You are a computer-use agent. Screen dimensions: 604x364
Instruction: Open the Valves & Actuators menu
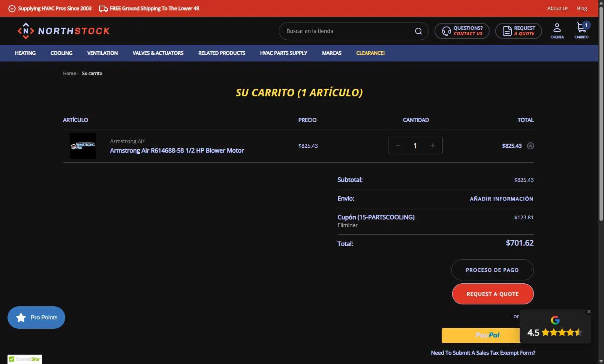click(x=158, y=53)
